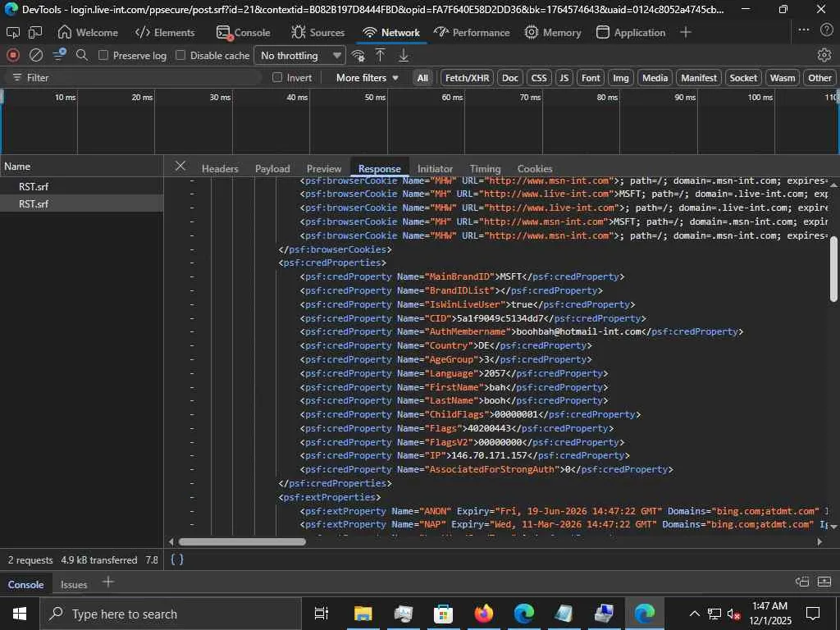Open Network settings gear icon
The width and height of the screenshot is (840, 630).
(x=824, y=55)
